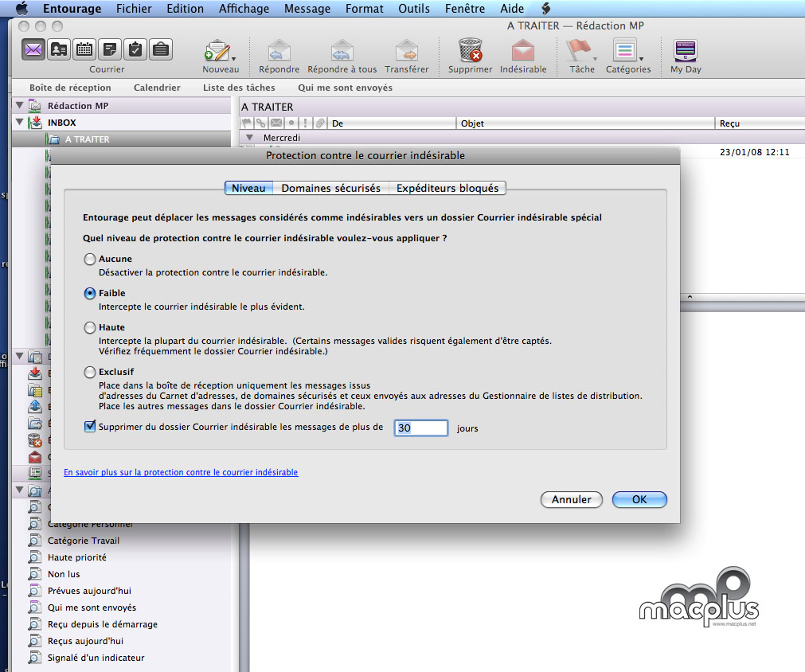Sort by the message status envelope column
805x672 pixels.
pyautogui.click(x=276, y=123)
